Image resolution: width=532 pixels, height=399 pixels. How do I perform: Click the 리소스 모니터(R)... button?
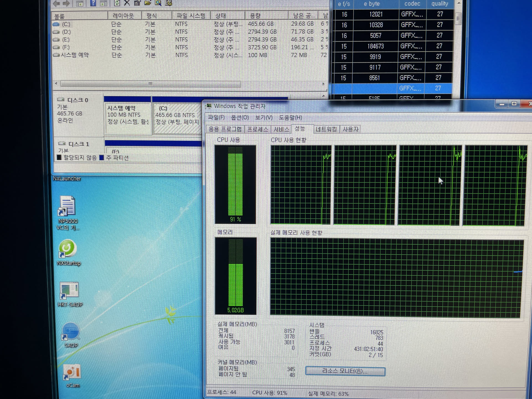pos(345,371)
